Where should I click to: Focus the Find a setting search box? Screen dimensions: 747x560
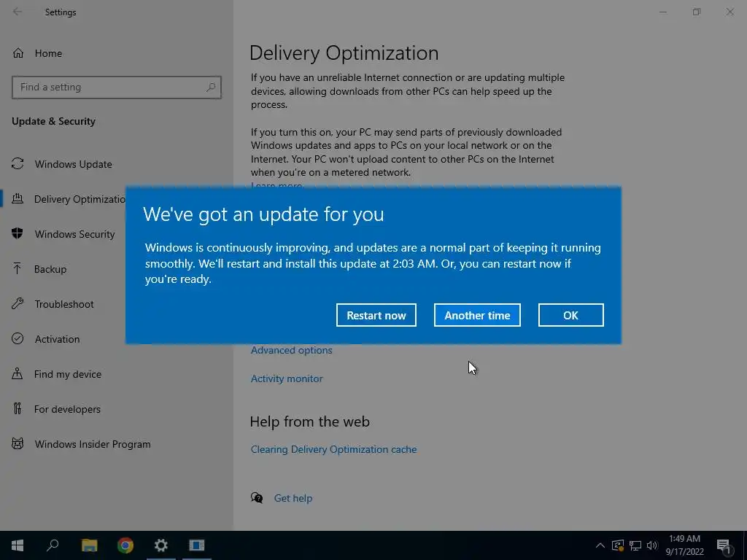[x=116, y=87]
